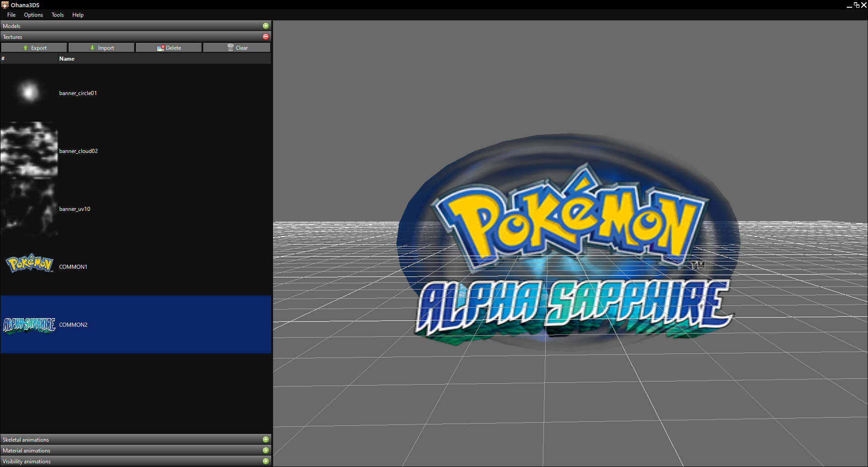Image resolution: width=868 pixels, height=467 pixels.
Task: Click the Ohana3DS application icon in title bar
Action: tap(5, 5)
